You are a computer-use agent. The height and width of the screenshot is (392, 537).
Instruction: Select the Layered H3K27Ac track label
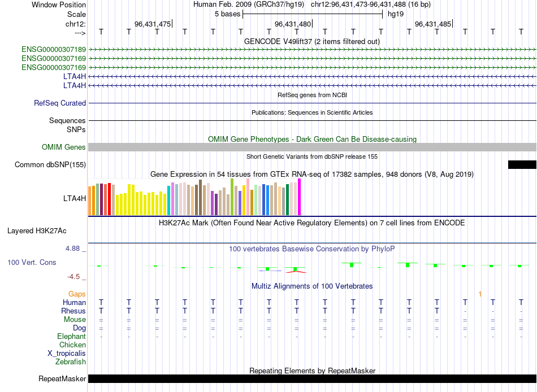37,231
